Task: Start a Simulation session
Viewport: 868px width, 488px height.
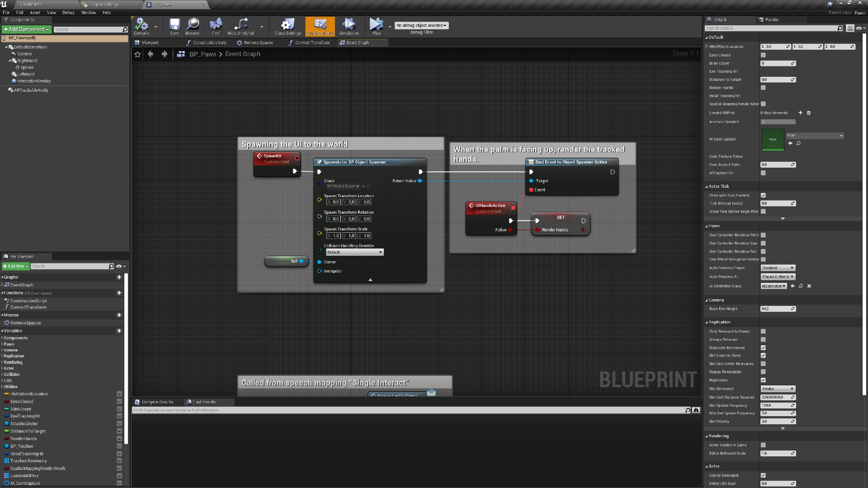Action: click(348, 26)
